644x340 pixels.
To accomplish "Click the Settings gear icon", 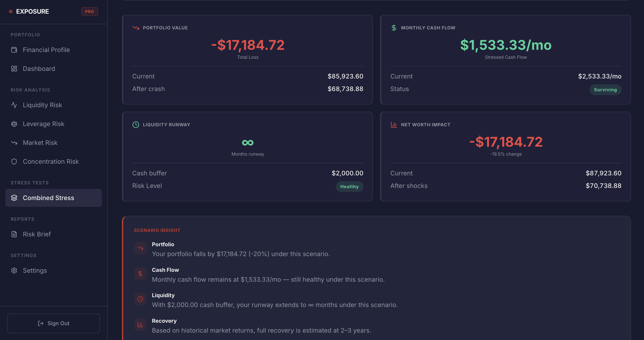I will [x=14, y=270].
